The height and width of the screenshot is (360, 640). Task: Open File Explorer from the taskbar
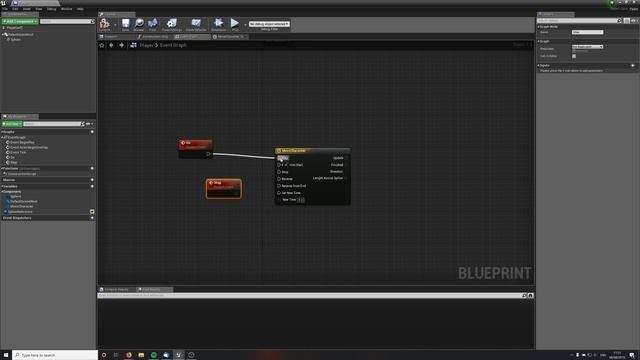click(x=141, y=355)
